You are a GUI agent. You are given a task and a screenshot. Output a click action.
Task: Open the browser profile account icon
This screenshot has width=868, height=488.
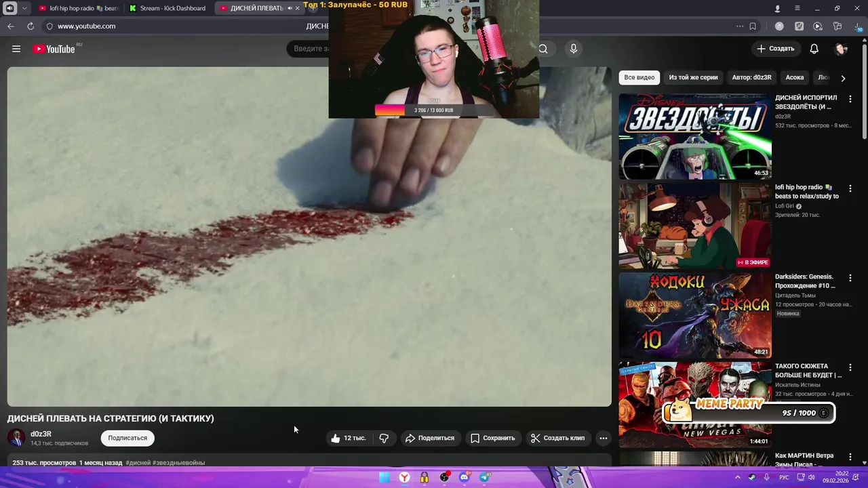[777, 8]
